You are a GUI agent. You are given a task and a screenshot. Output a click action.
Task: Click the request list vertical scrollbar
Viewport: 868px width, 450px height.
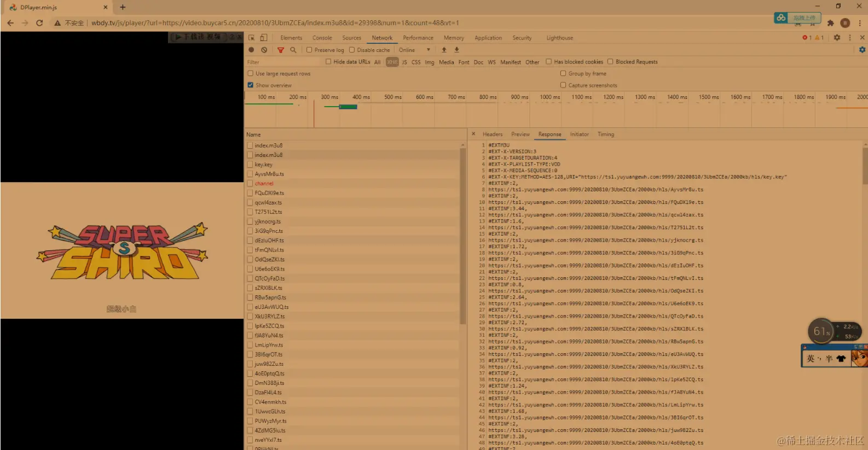[463, 235]
